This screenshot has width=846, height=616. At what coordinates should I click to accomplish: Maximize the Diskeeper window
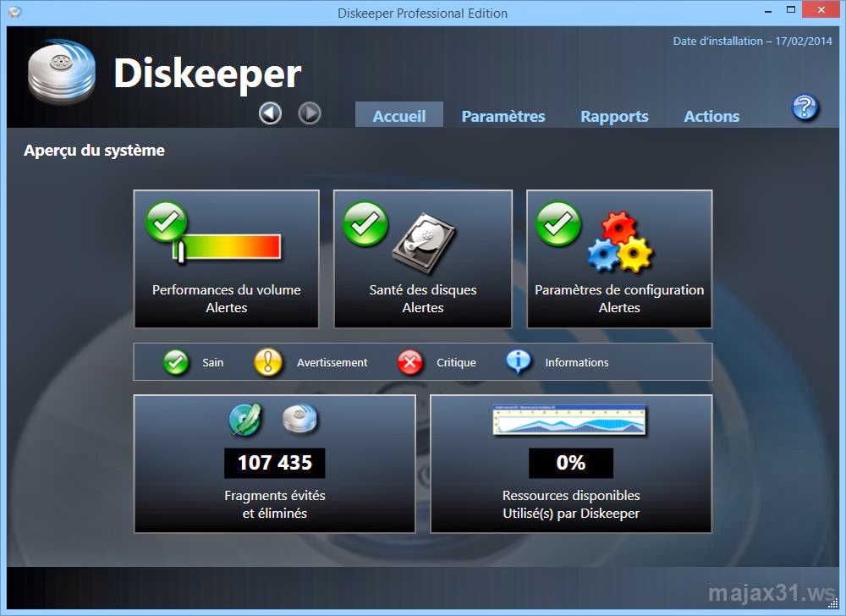pyautogui.click(x=791, y=9)
